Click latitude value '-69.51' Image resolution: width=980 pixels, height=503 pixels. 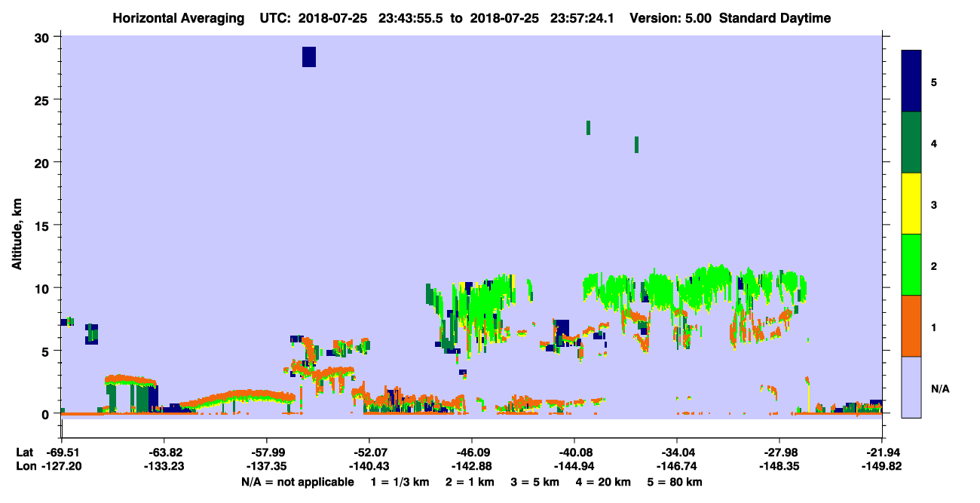[x=61, y=452]
